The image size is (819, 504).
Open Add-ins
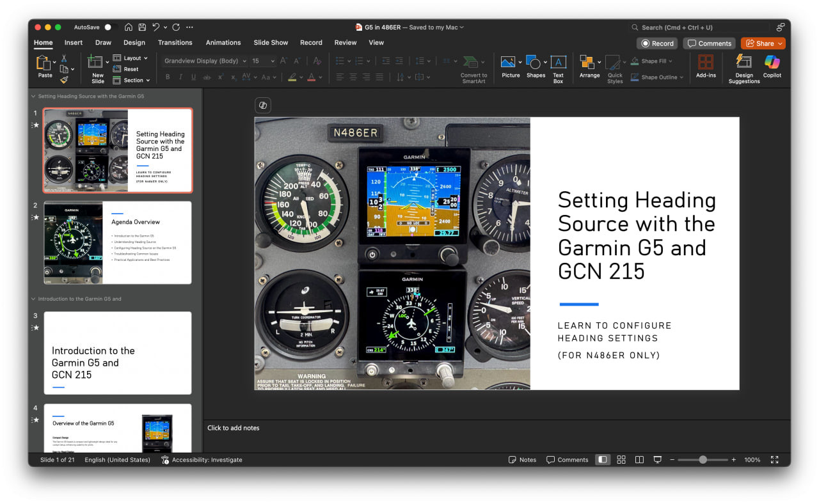click(706, 67)
